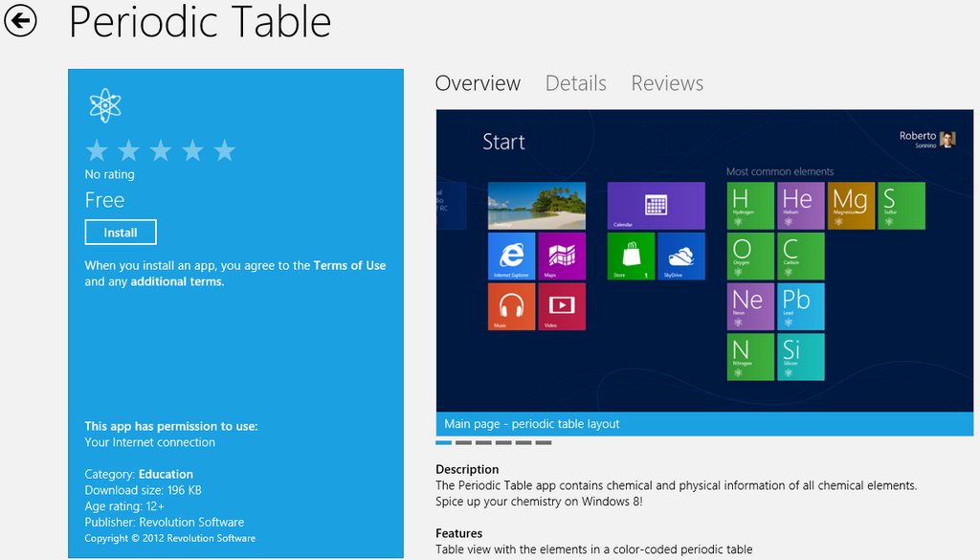Open the additional terms link
This screenshot has width=980, height=560.
176,281
